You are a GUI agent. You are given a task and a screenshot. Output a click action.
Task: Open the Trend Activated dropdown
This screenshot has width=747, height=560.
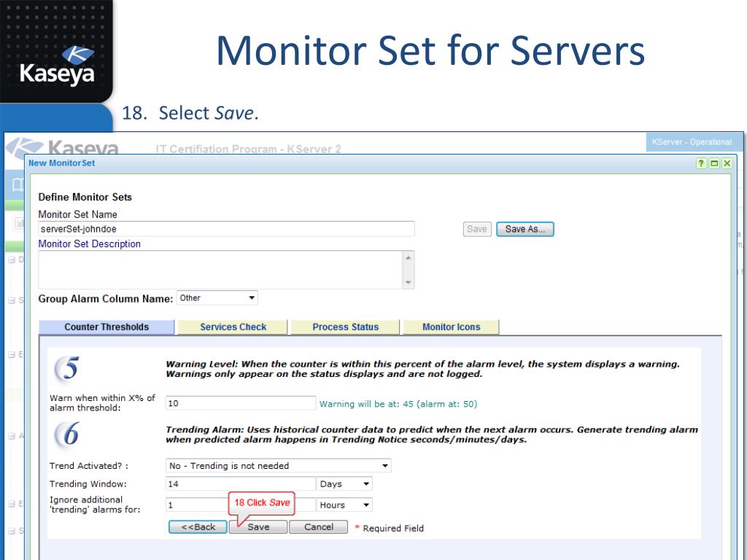(278, 466)
